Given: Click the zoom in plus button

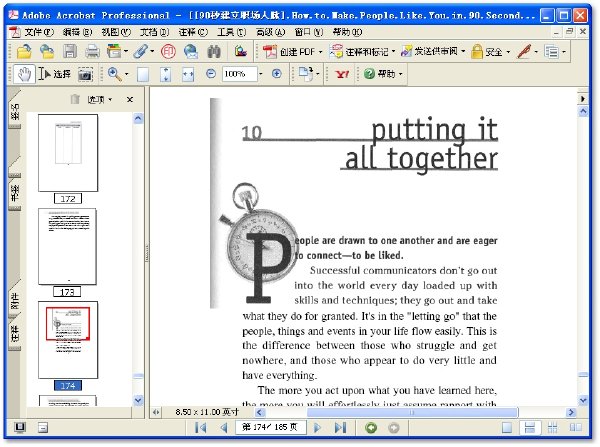Looking at the screenshot, I should (x=277, y=73).
